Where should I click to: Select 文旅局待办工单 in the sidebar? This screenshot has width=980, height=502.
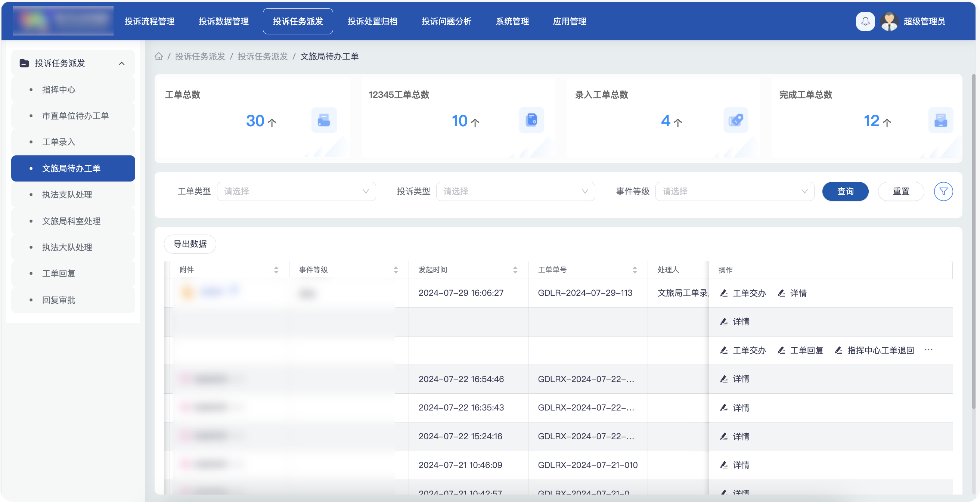[x=73, y=168]
